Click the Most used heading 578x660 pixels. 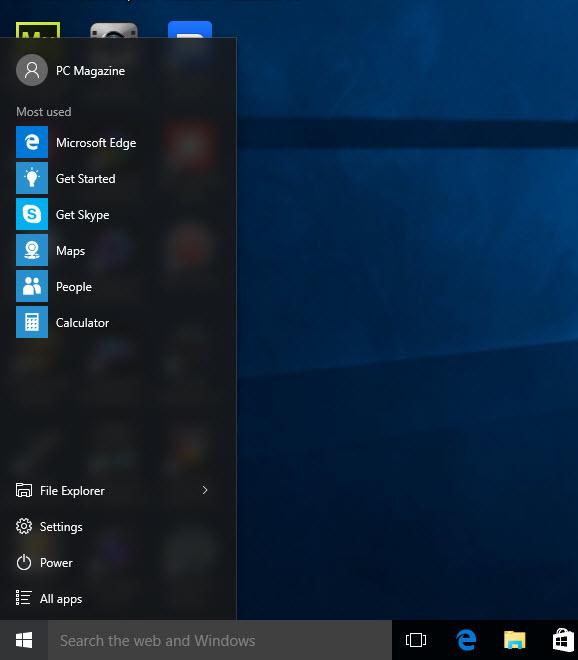[x=44, y=112]
